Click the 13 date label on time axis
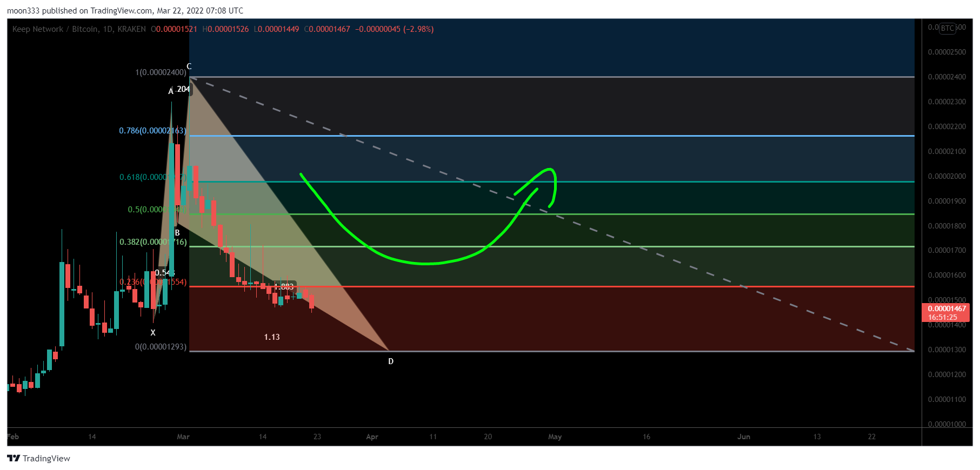The width and height of the screenshot is (980, 470). pos(817,437)
